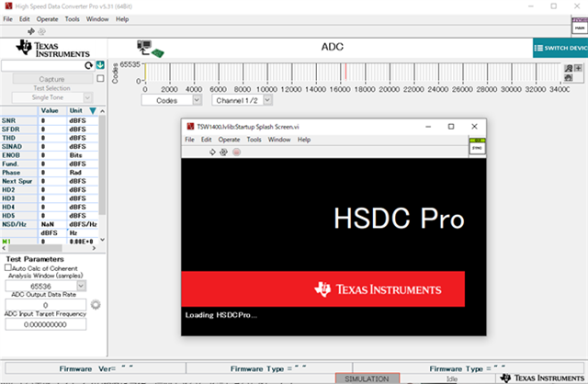Click the SWITCH DEVICE button
The height and width of the screenshot is (384, 588).
(x=560, y=48)
